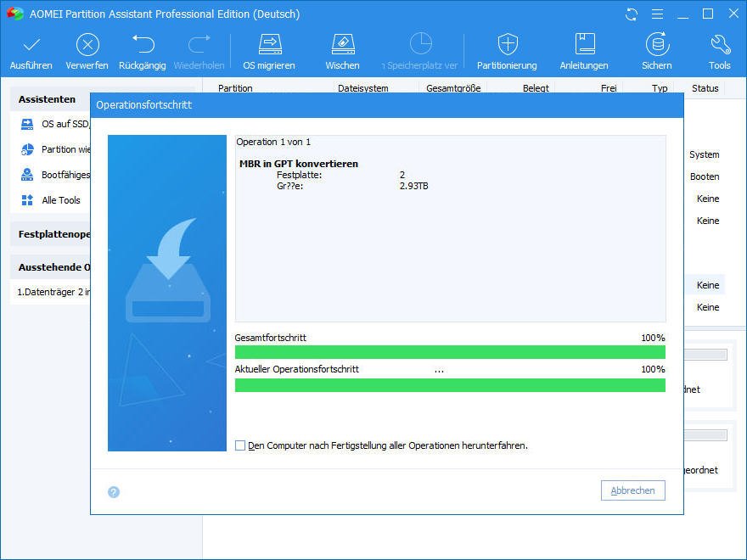Click the Belegt column header
This screenshot has height=560, width=747.
pos(536,88)
